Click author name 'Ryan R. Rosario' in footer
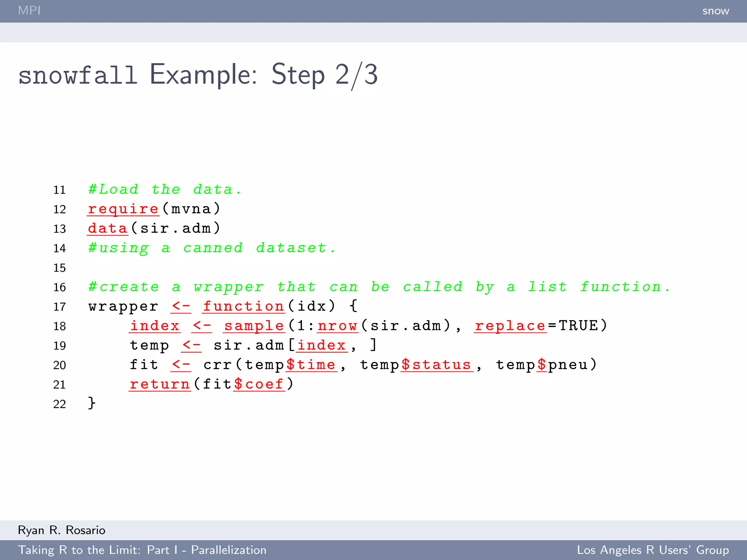The image size is (747, 560). click(62, 530)
